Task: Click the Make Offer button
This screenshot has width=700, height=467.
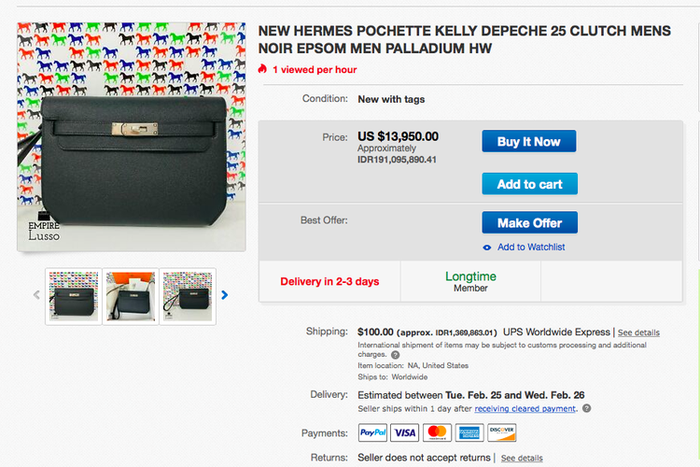Action: (529, 222)
